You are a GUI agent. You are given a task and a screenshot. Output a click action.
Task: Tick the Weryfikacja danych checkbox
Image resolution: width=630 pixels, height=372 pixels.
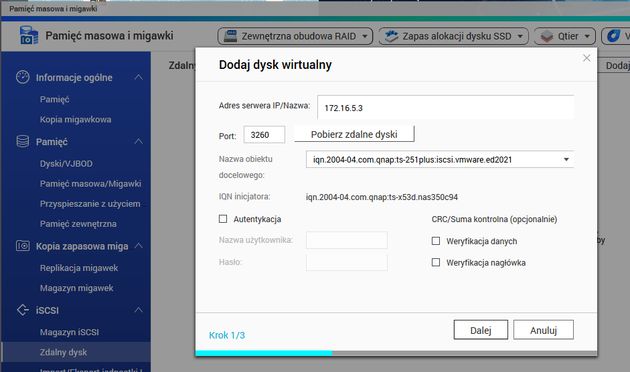[x=436, y=241]
